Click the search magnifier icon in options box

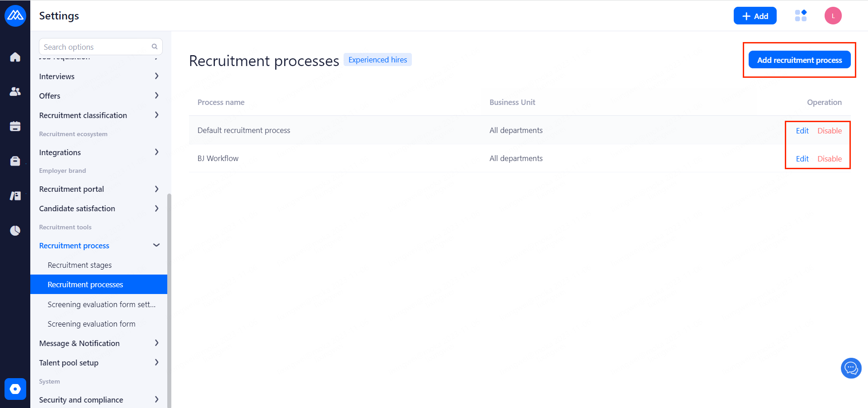[155, 47]
